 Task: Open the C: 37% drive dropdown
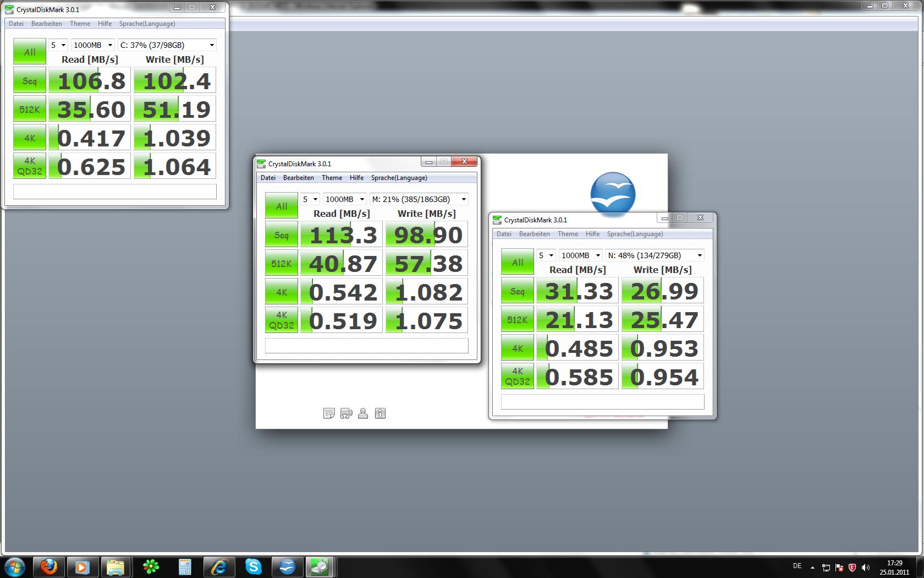pyautogui.click(x=167, y=45)
